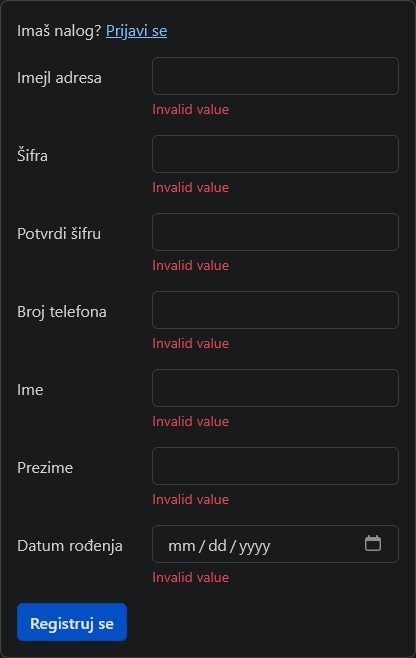This screenshot has height=658, width=416.
Task: Click the Prezime label text
Action: pos(45,468)
